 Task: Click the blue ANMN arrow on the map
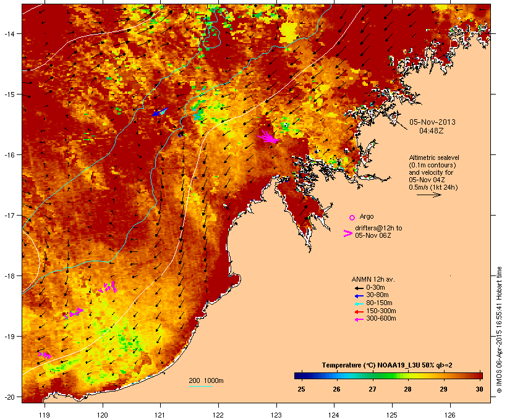(160, 112)
